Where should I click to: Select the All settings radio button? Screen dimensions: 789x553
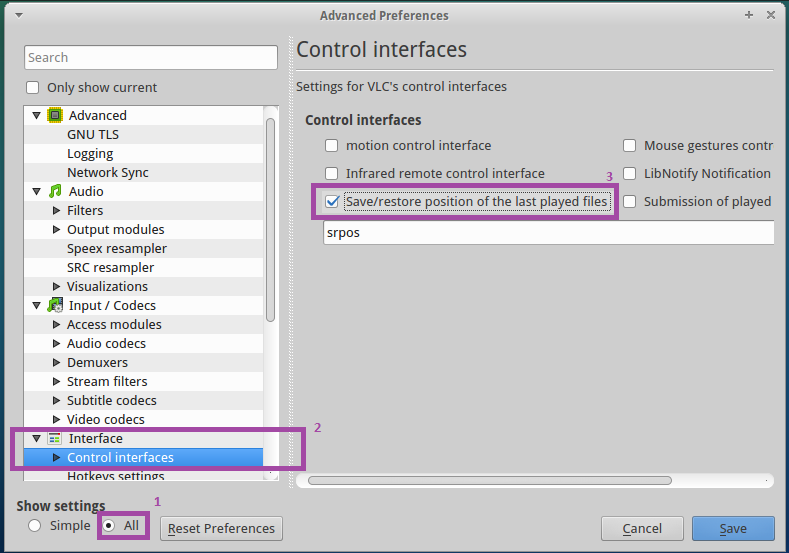108,526
